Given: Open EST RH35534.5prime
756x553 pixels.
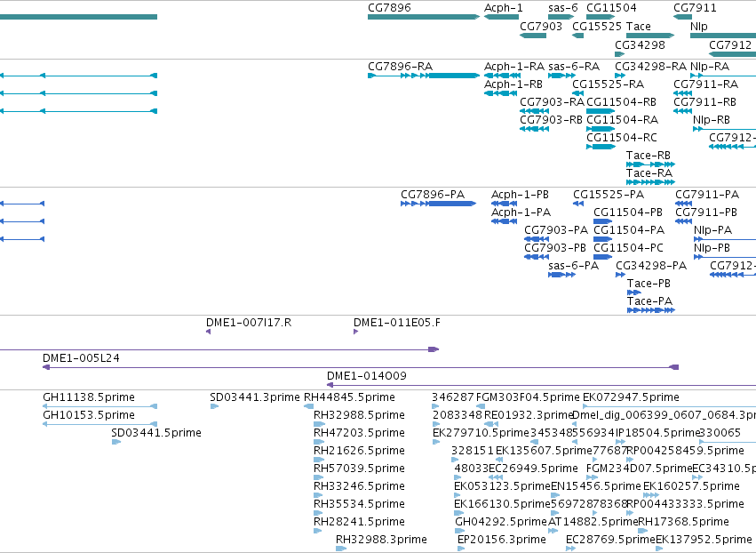Looking at the screenshot, I should [x=359, y=504].
